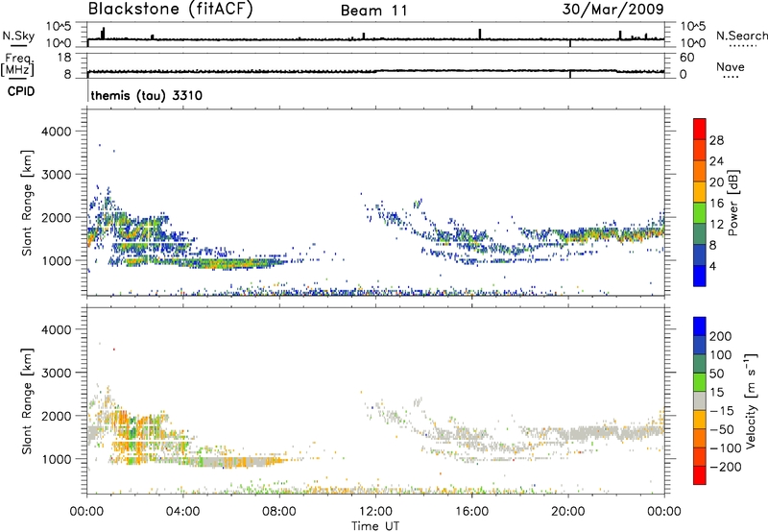Click the "Time UT" axis title
The image size is (768, 532).
(375, 526)
